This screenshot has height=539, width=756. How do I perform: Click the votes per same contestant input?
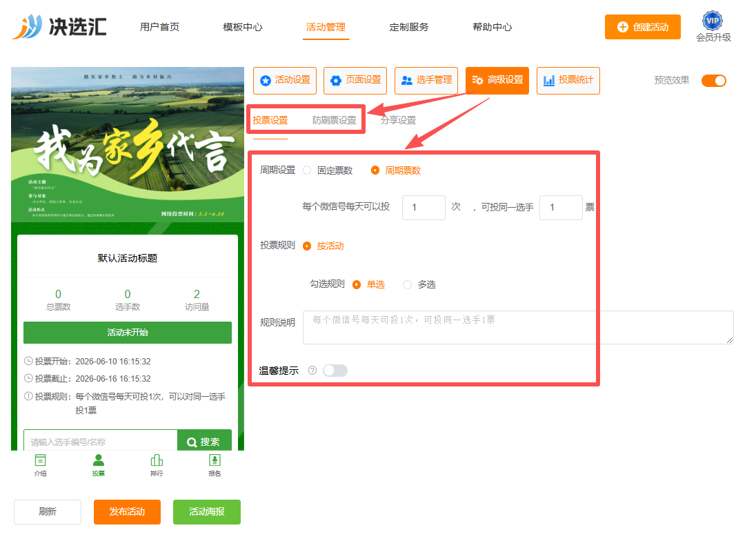coord(561,208)
